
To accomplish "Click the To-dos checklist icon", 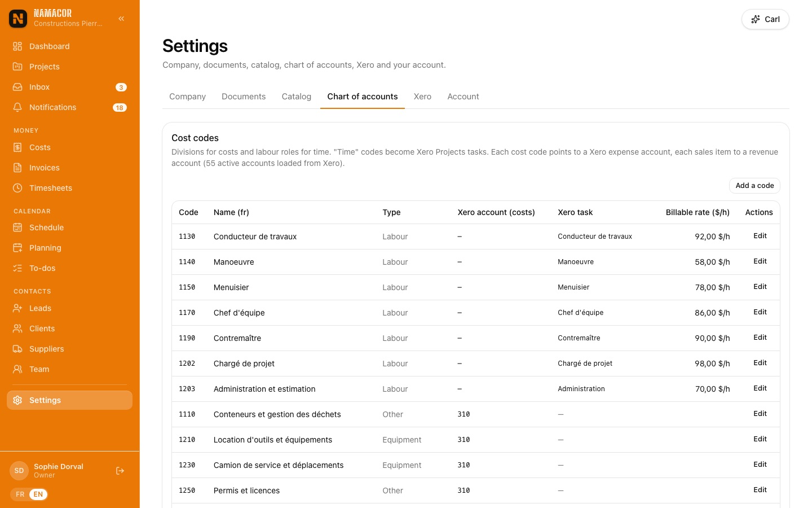I will coord(17,268).
